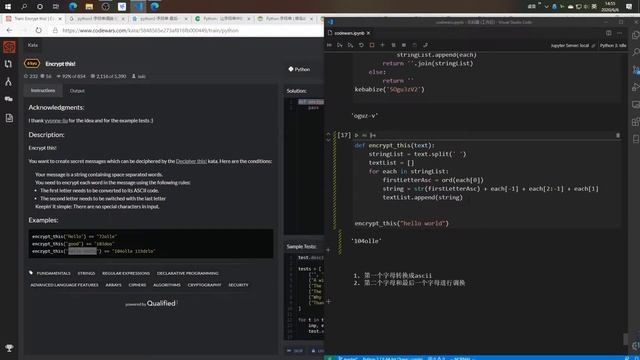Switch to the third python browser tab
This screenshot has width=640, height=360.
(159, 19)
